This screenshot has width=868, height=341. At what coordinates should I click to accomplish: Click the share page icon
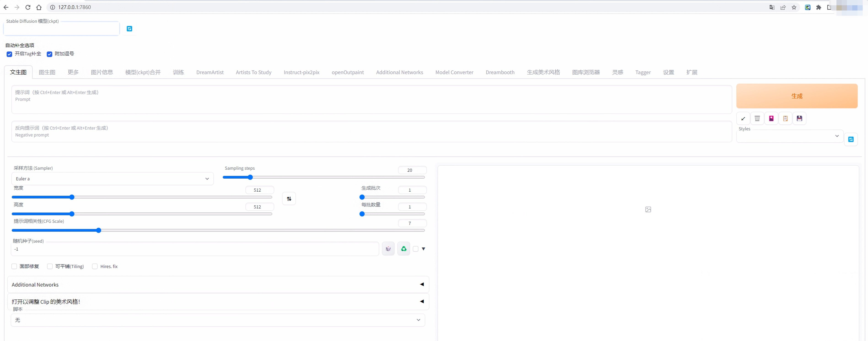[783, 7]
